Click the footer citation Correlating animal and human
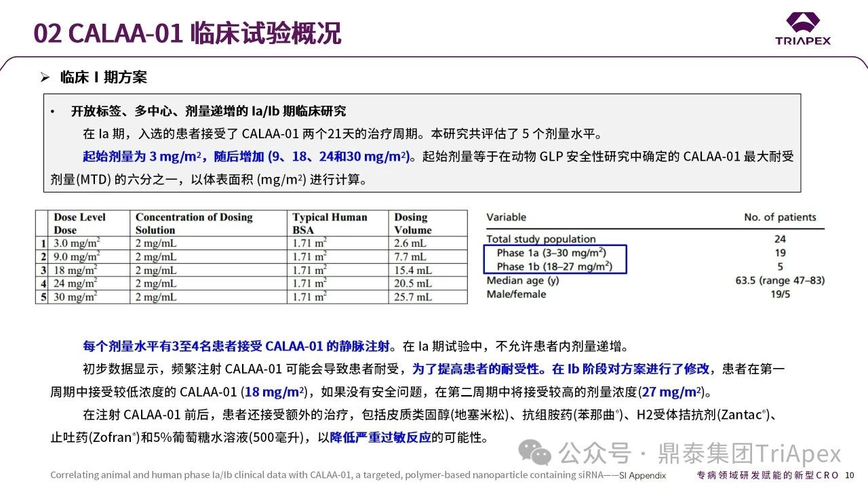 click(x=357, y=475)
